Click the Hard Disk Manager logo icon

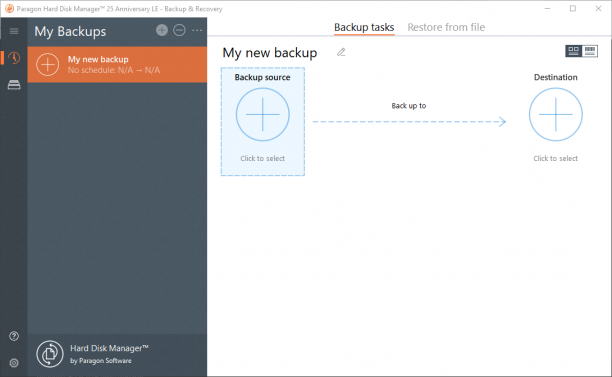[x=50, y=354]
